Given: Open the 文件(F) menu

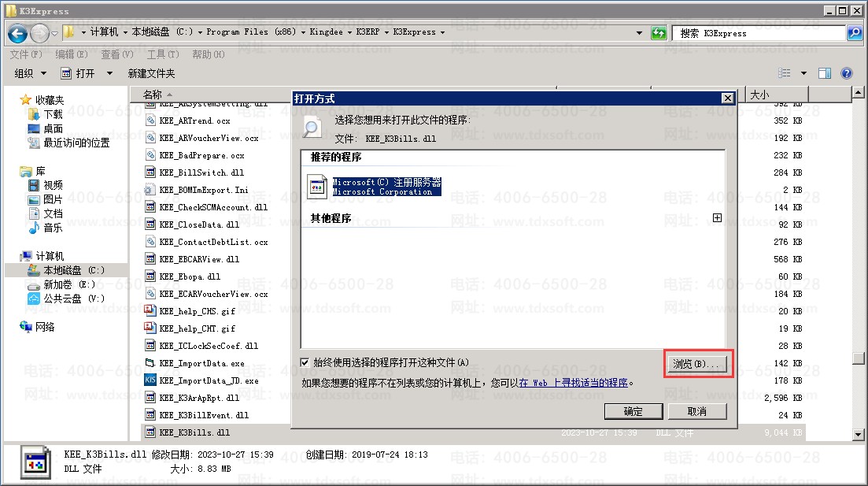Looking at the screenshot, I should [x=26, y=54].
